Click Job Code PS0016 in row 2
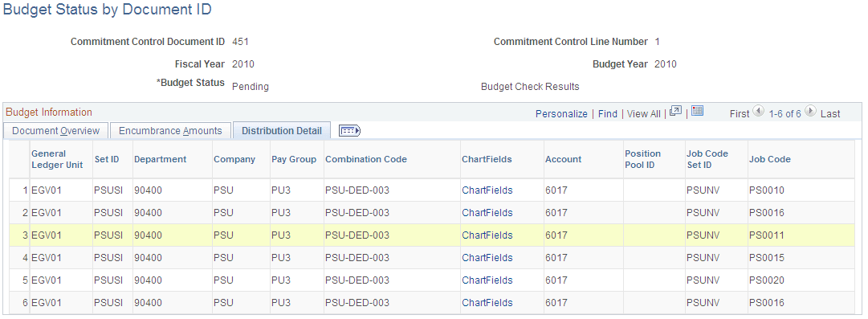The height and width of the screenshot is (319, 868). (767, 213)
